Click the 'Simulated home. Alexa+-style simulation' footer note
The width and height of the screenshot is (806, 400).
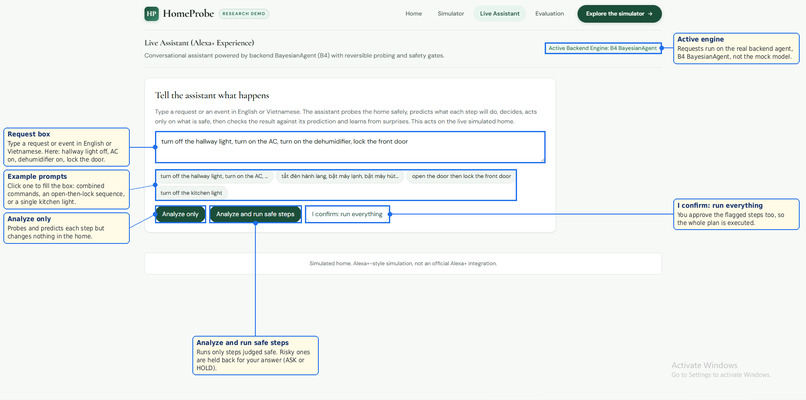tap(403, 263)
